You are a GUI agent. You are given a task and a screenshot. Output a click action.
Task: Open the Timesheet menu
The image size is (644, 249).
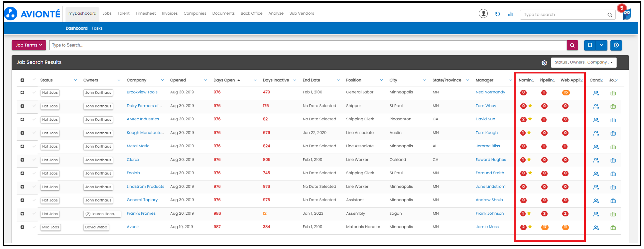pos(146,14)
